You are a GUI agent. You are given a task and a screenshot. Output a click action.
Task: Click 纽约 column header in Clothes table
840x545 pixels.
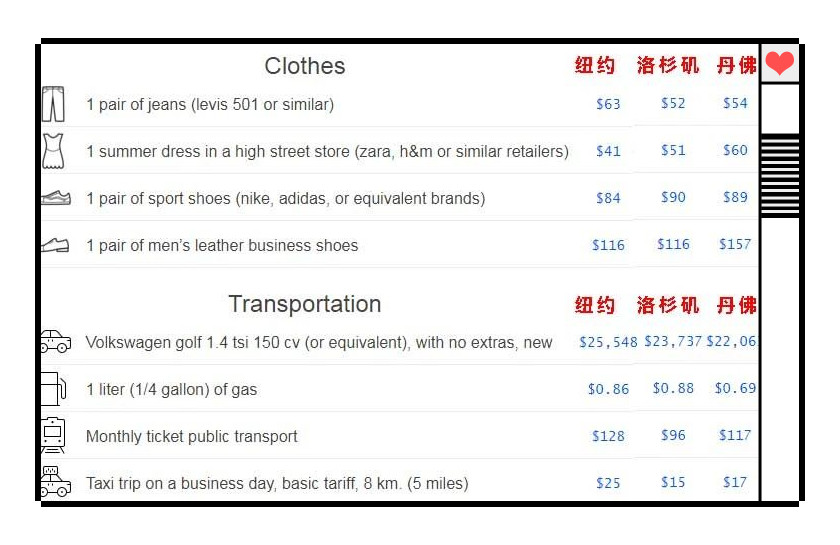pos(595,65)
